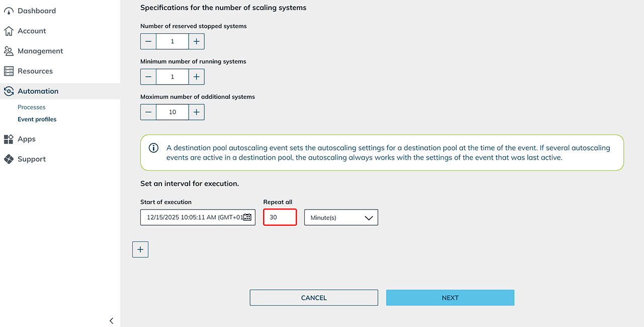This screenshot has width=644, height=327.
Task: Decrease maximum number of additional systems
Action: pos(148,112)
